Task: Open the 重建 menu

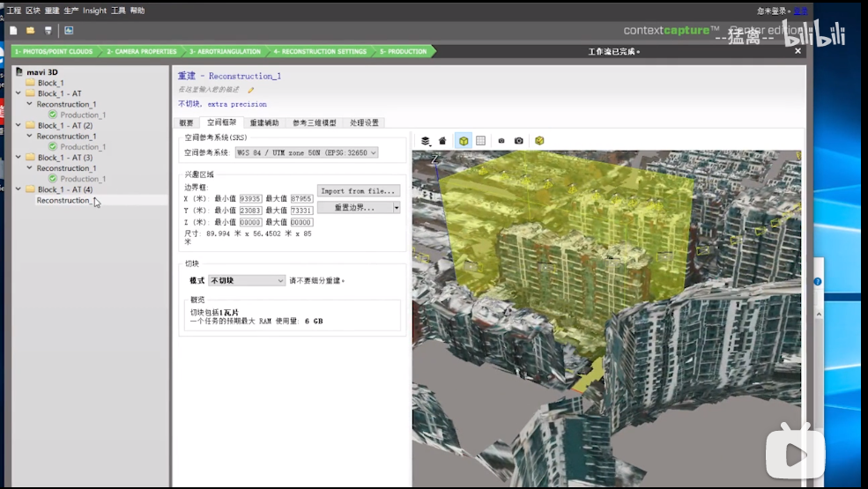Action: [52, 11]
